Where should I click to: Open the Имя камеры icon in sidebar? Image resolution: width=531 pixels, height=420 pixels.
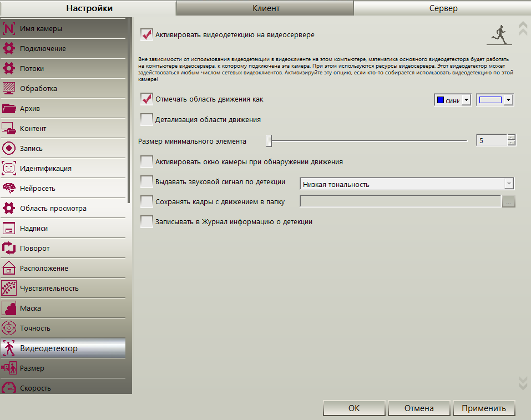(9, 28)
